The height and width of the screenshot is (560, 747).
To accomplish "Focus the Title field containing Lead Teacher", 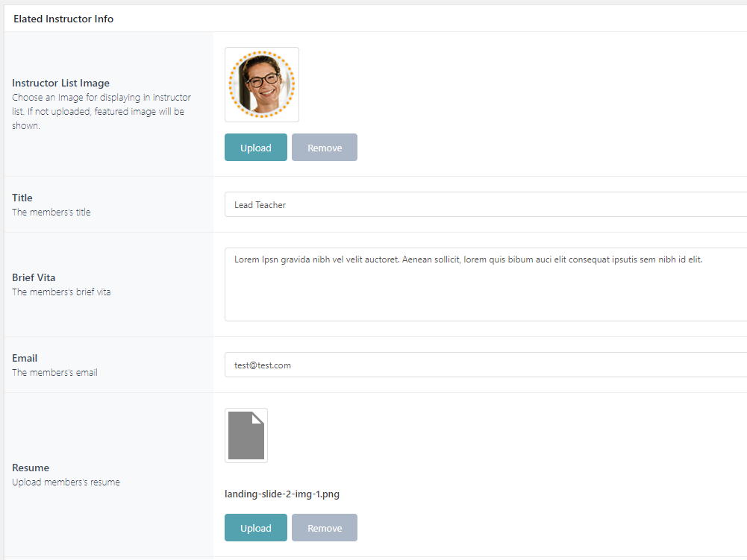I will click(x=485, y=204).
